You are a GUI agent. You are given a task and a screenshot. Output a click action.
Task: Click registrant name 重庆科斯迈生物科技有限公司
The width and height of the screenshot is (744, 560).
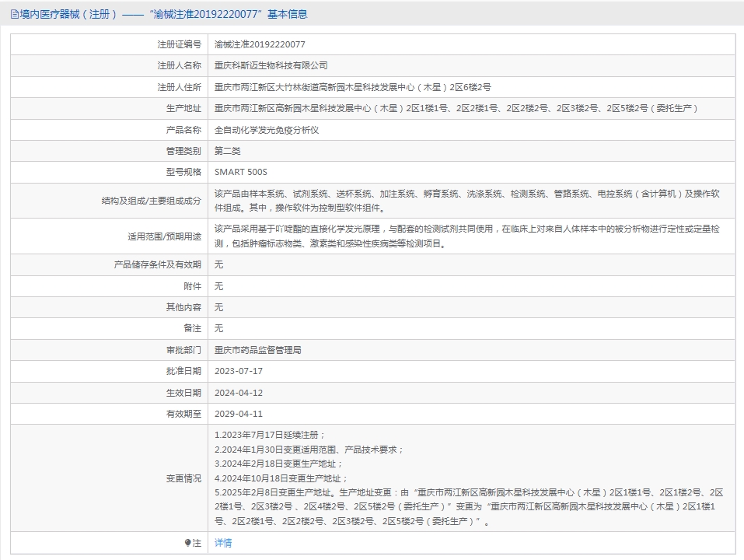tap(271, 66)
